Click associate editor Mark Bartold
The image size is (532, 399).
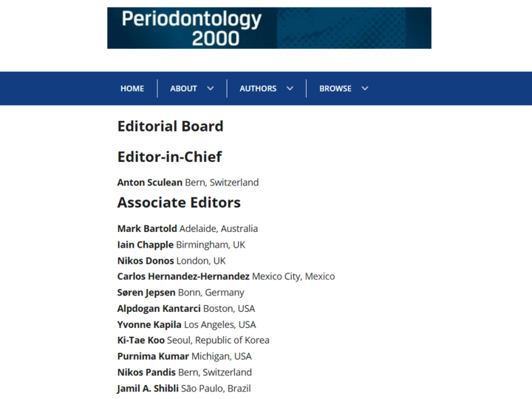coord(147,229)
